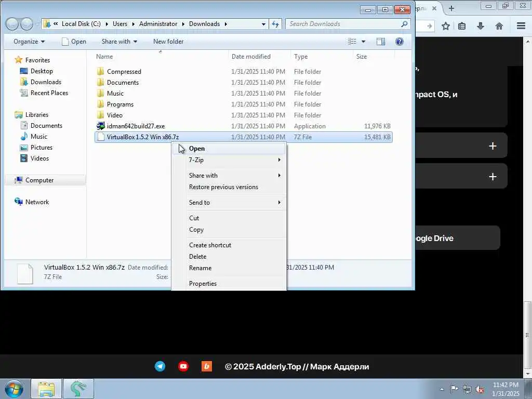Click the orange Boosty icon in footer
Screen dimensions: 532x399
click(x=207, y=366)
